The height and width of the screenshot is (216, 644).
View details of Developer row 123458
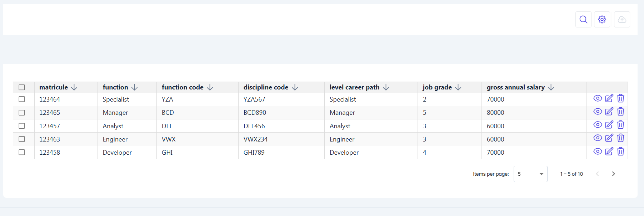[x=598, y=151]
